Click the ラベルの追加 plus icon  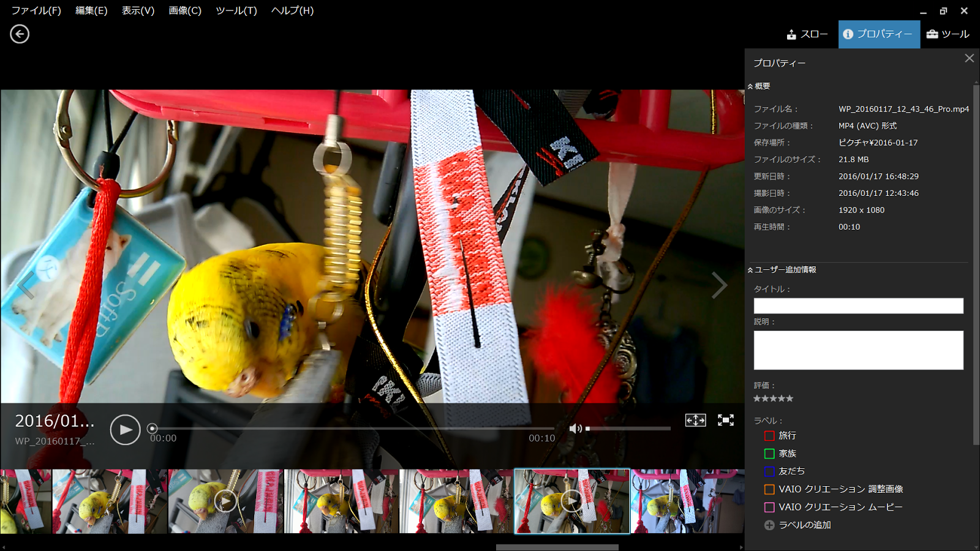769,525
